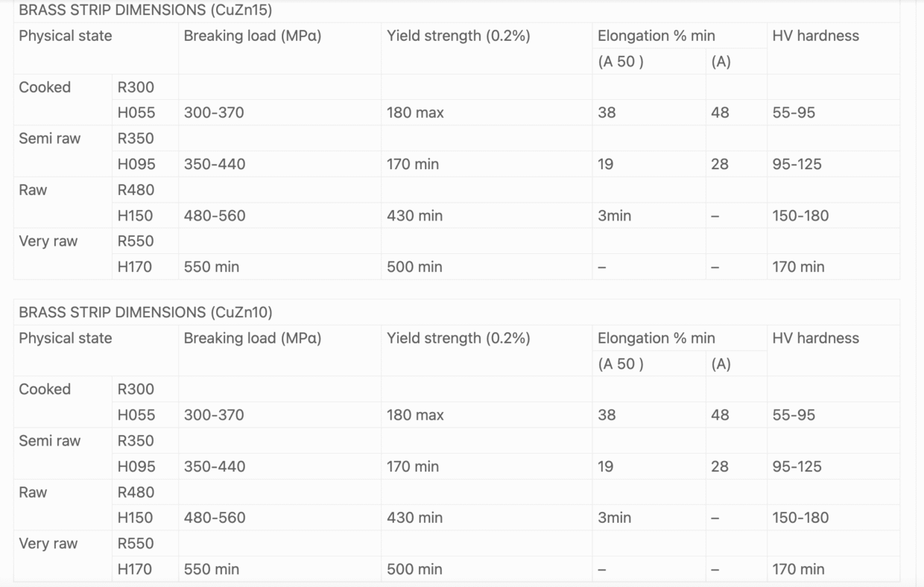Select the 'Semi raw' cell in CuZn10 table

click(49, 441)
